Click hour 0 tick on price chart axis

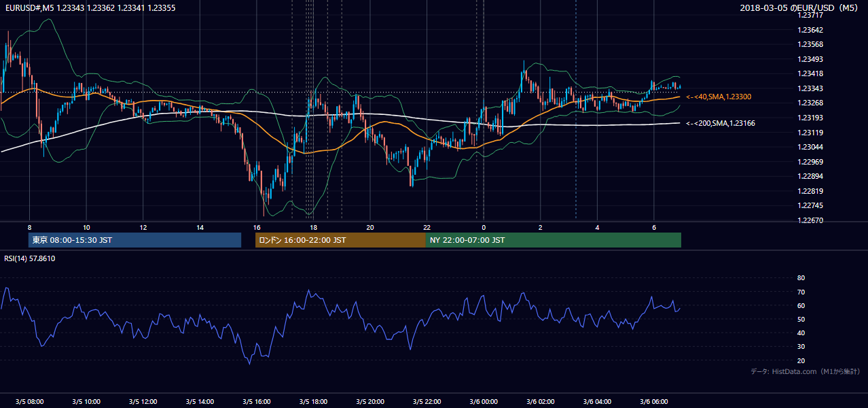484,227
